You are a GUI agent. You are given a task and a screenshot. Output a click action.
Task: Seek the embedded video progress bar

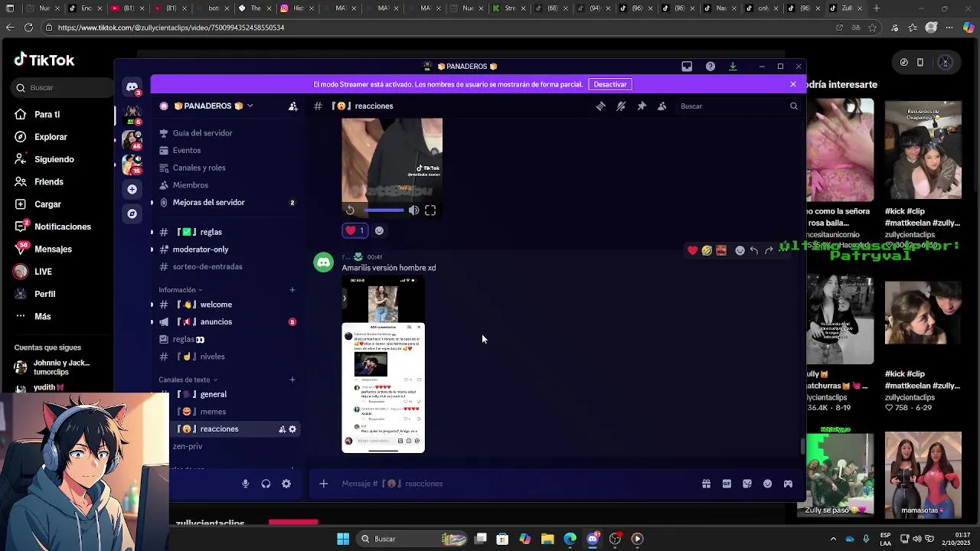(384, 210)
